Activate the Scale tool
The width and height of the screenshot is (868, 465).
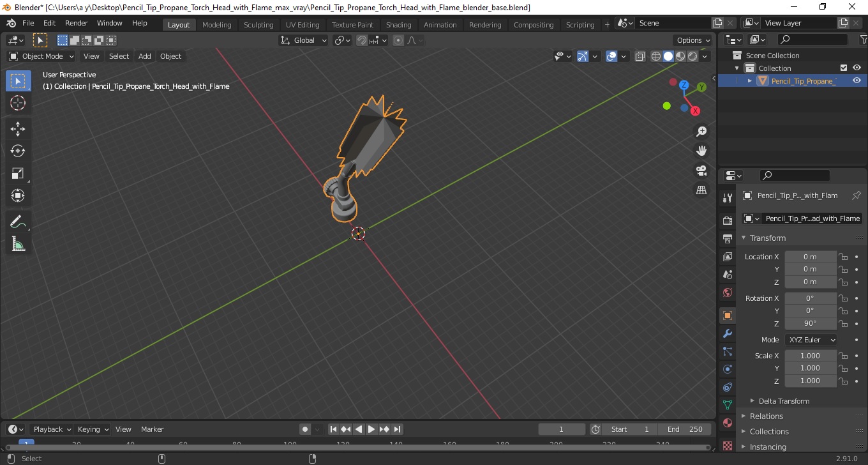[18, 173]
